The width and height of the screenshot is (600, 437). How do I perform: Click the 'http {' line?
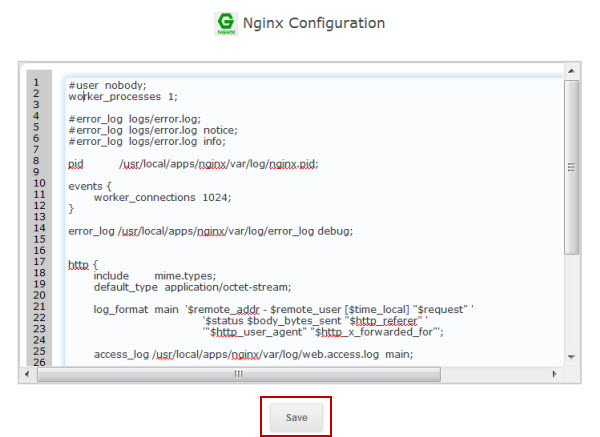[x=83, y=265]
